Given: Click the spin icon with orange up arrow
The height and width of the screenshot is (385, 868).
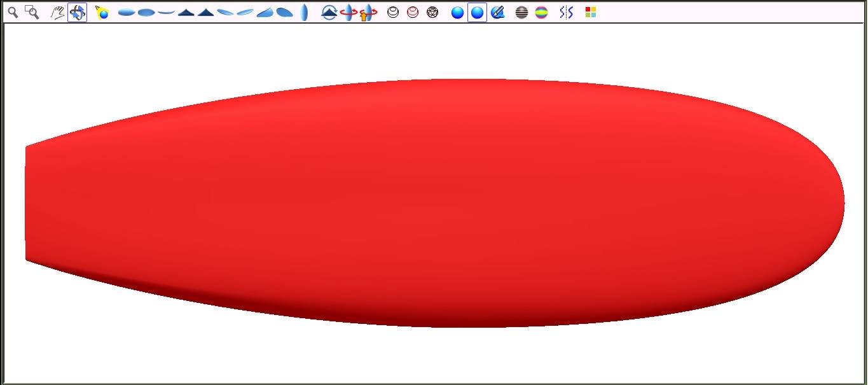Looking at the screenshot, I should click(x=368, y=12).
